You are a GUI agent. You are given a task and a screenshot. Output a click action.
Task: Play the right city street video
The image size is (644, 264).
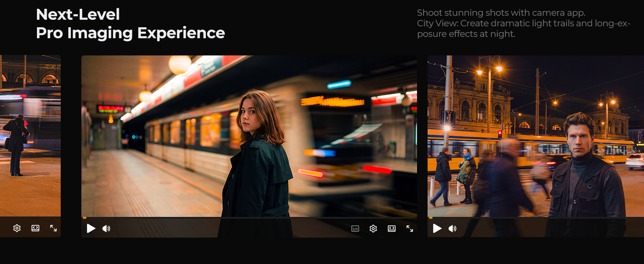click(437, 228)
